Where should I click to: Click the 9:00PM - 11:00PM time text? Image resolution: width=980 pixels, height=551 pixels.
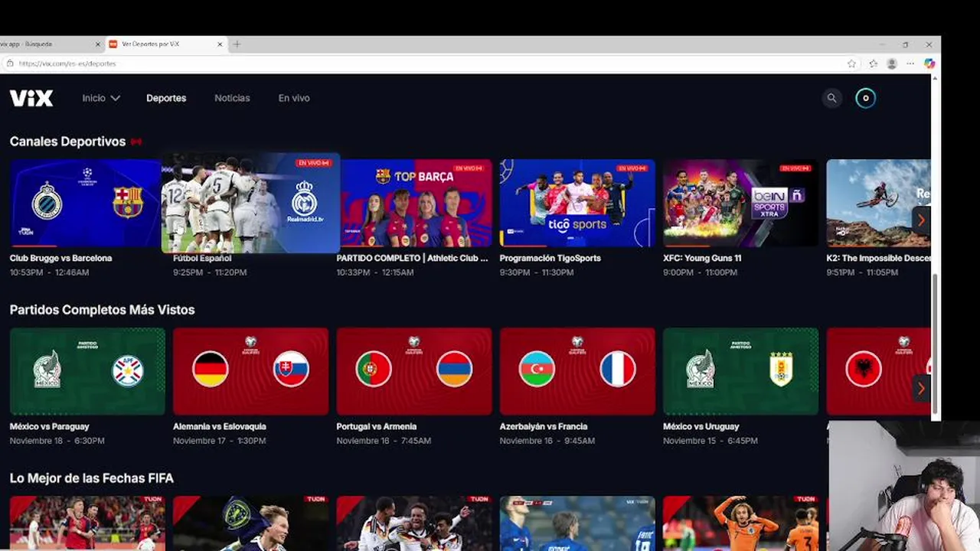click(x=700, y=272)
